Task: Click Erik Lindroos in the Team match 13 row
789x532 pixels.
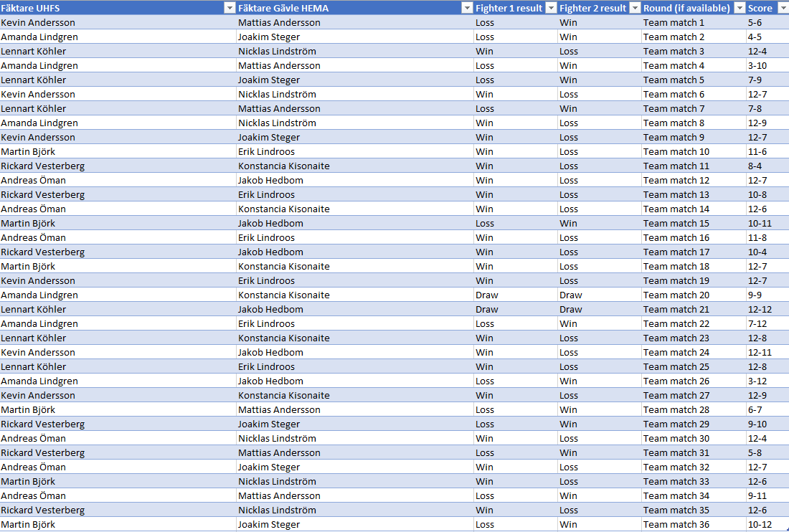Action: coord(355,194)
